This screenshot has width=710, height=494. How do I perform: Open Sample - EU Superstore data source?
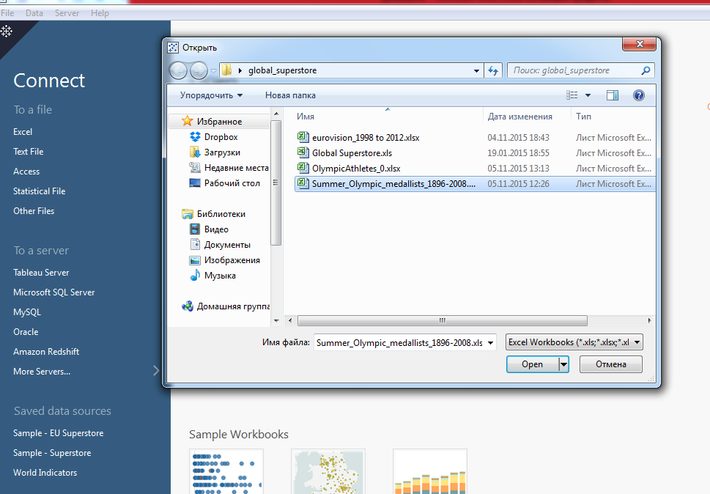pyautogui.click(x=58, y=433)
